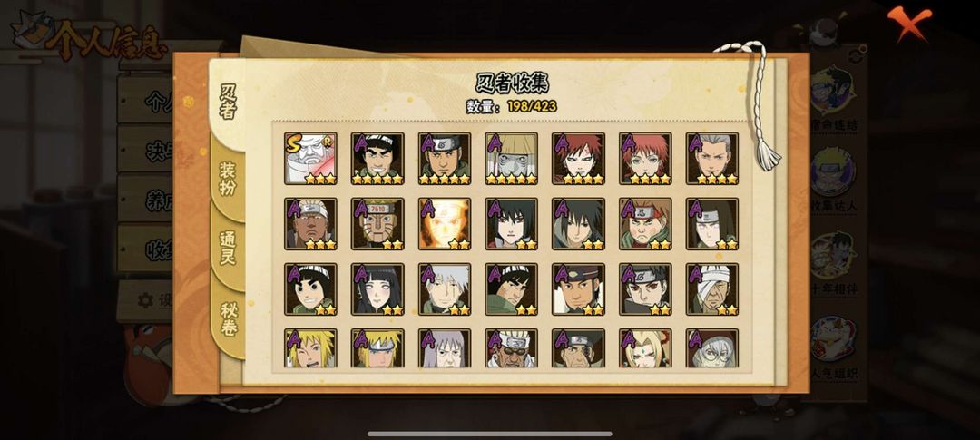Select the 忍者 tab
980x440 pixels.
coord(228,102)
